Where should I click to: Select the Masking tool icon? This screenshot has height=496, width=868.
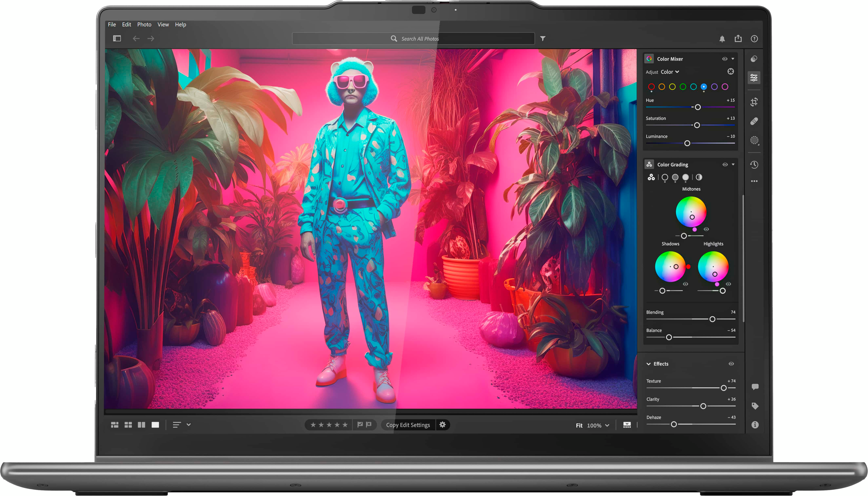[754, 141]
